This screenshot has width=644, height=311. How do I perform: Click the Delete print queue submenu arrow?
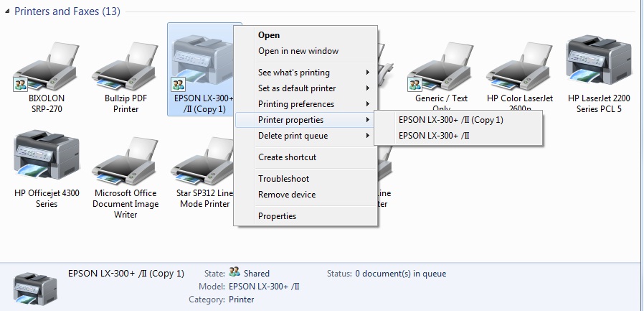pyautogui.click(x=368, y=136)
